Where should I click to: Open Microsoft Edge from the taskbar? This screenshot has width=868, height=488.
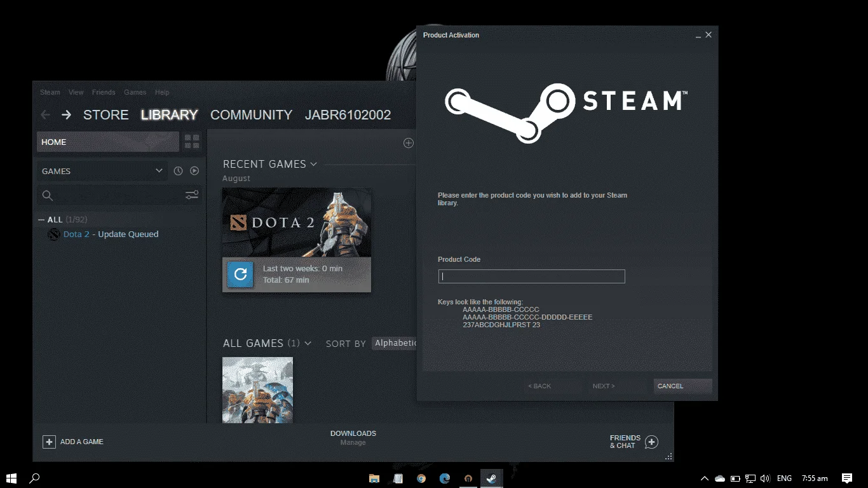tap(445, 478)
